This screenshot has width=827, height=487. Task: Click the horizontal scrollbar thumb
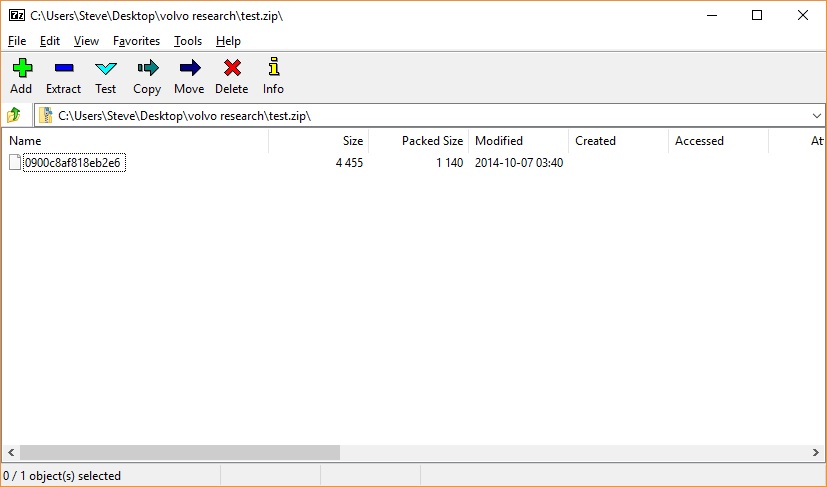(180, 452)
